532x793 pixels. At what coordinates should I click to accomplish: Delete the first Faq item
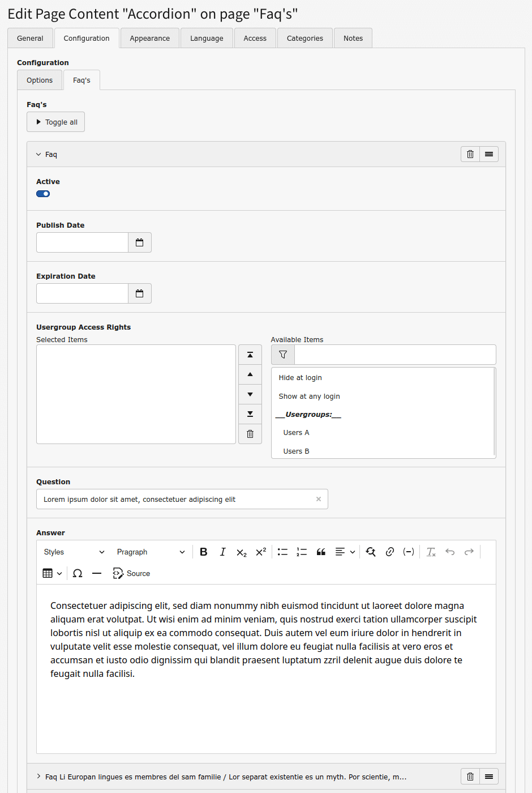[x=470, y=154]
